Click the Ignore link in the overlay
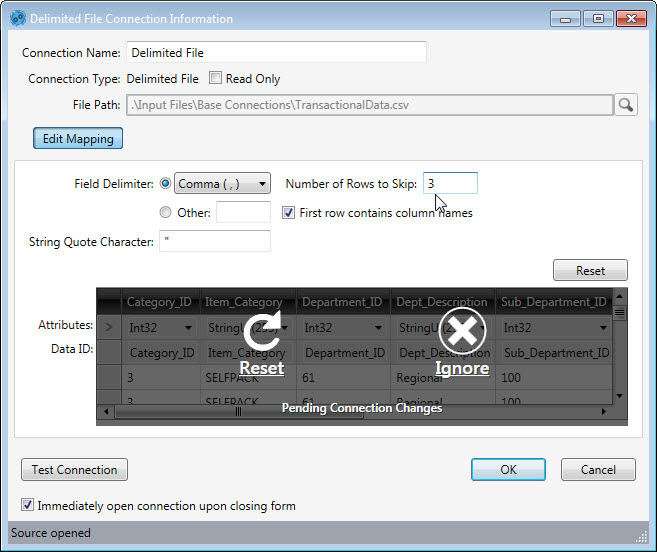The image size is (657, 552). click(462, 368)
